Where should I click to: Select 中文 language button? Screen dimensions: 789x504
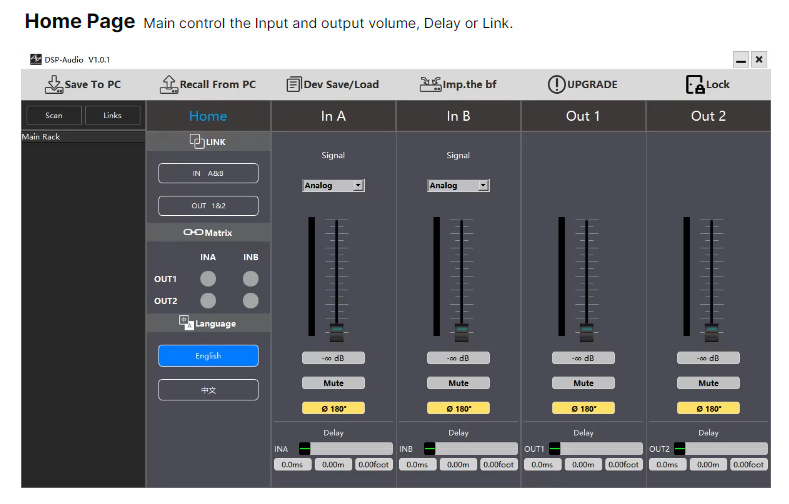(208, 390)
